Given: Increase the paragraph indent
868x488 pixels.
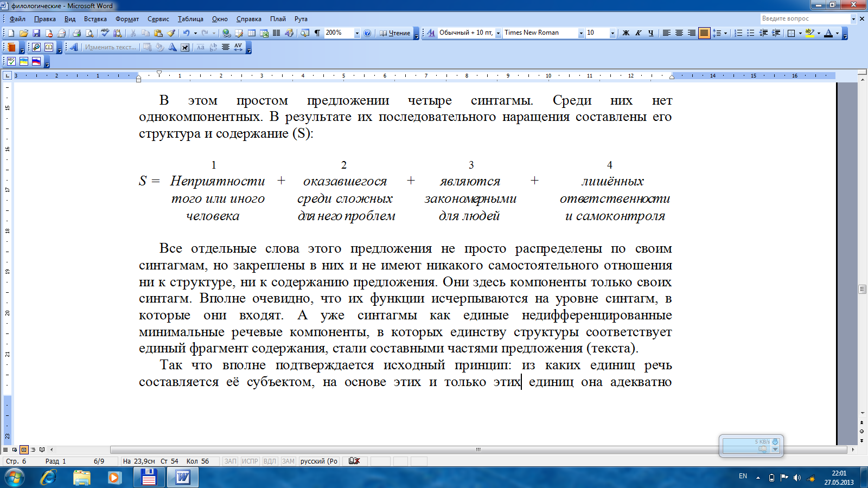Looking at the screenshot, I should [776, 33].
